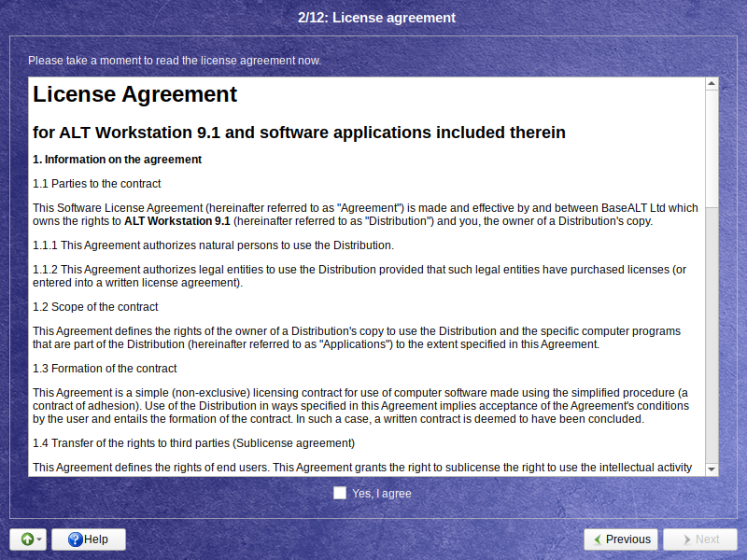Screen dimensions: 747x560
Task: Tick the "Yes, I agree" checkbox
Action: coord(340,493)
